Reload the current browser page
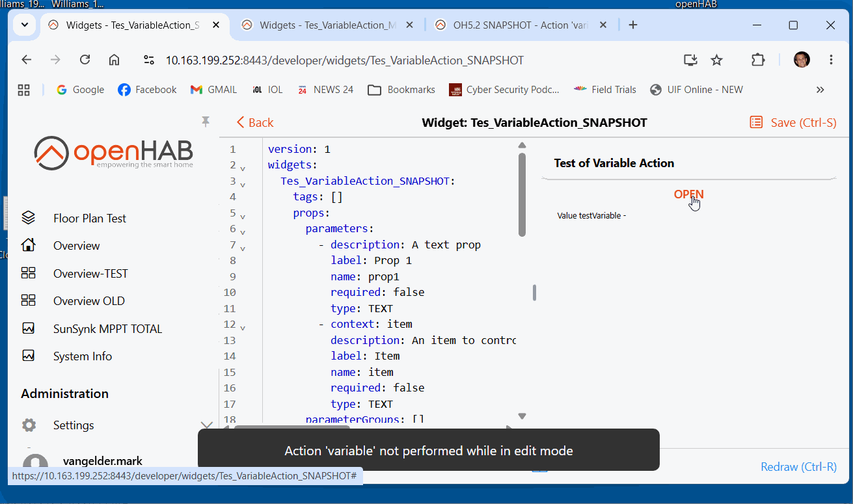853x504 pixels. point(85,60)
